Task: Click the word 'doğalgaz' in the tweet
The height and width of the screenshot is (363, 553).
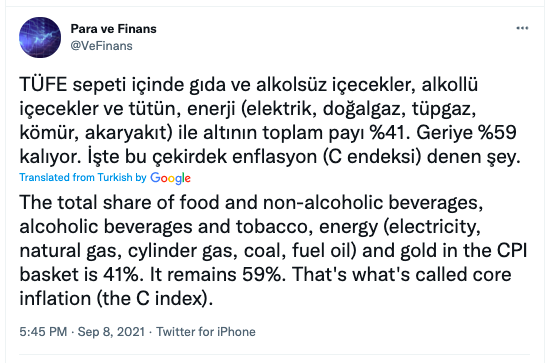Action: (x=361, y=109)
